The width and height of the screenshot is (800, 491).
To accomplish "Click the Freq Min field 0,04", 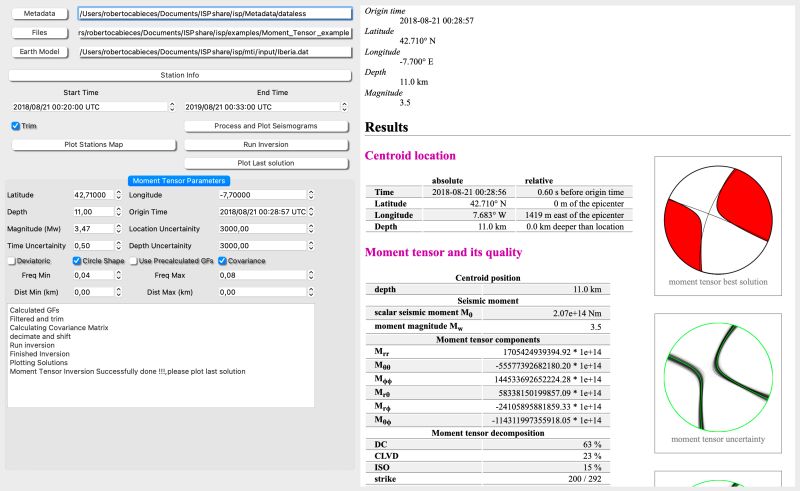I will (x=93, y=275).
